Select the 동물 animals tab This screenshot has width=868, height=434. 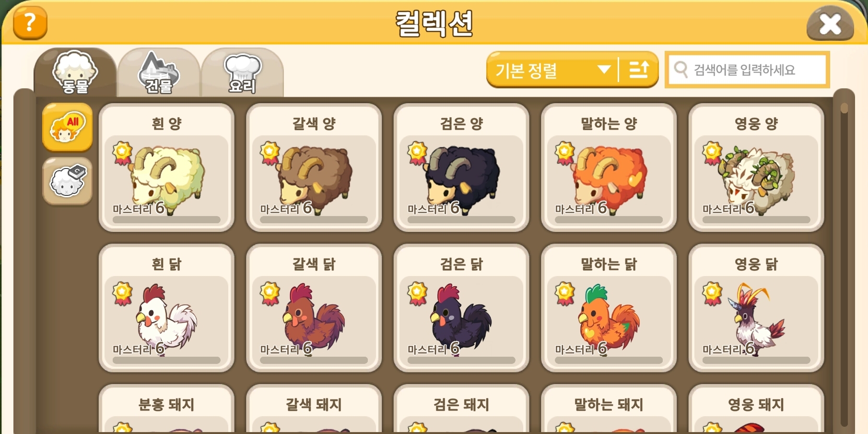click(x=75, y=73)
